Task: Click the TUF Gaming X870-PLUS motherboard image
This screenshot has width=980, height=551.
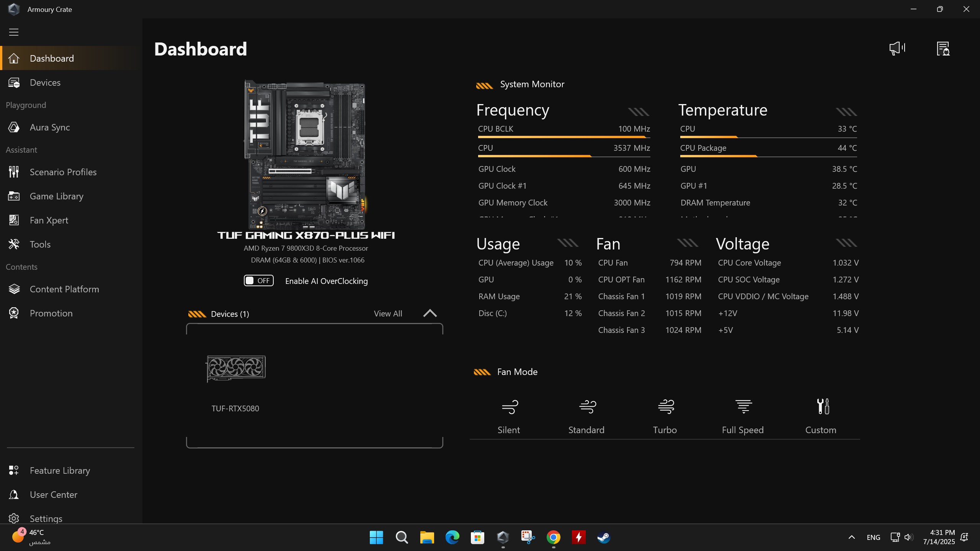Action: click(x=305, y=154)
